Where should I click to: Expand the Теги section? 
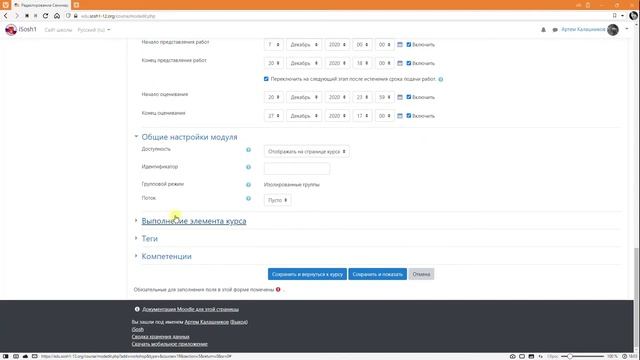[149, 239]
